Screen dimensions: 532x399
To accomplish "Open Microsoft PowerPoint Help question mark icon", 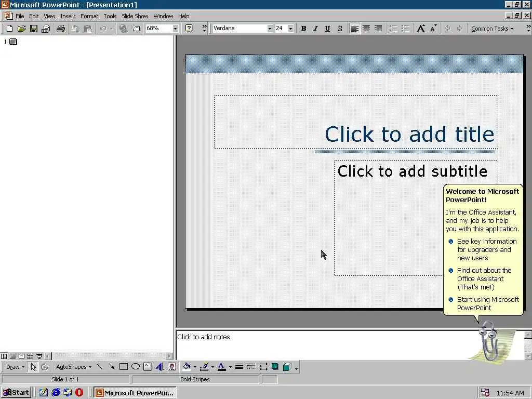I will 189,29.
